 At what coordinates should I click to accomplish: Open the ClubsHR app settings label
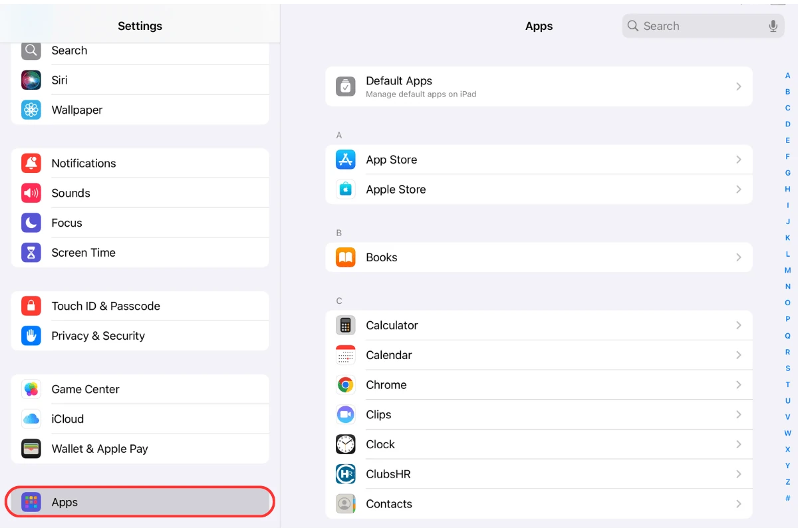tap(388, 474)
